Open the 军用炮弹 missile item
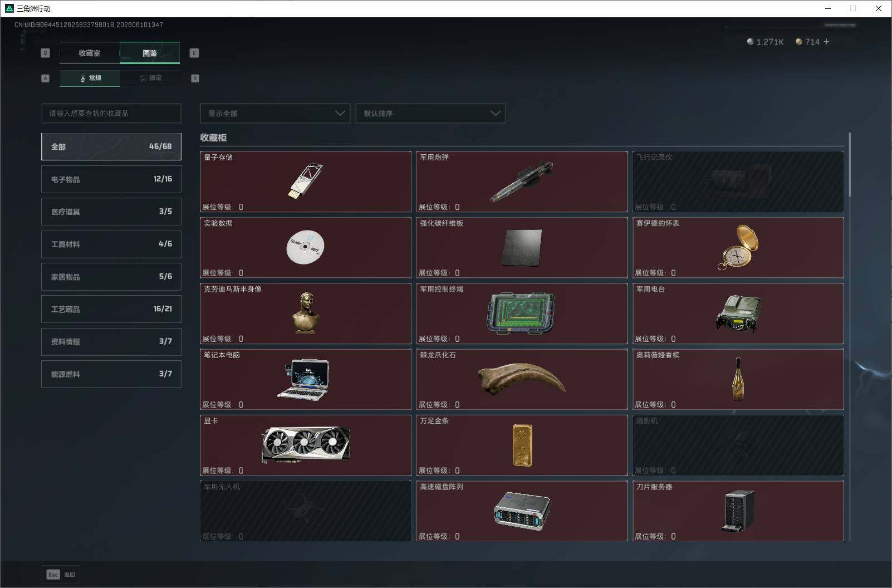This screenshot has width=892, height=588. tap(522, 182)
